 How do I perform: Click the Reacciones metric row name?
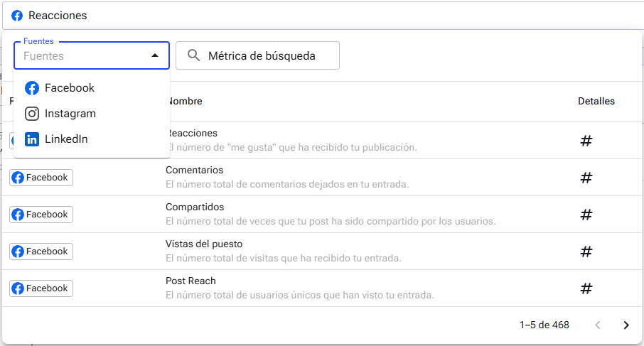193,133
